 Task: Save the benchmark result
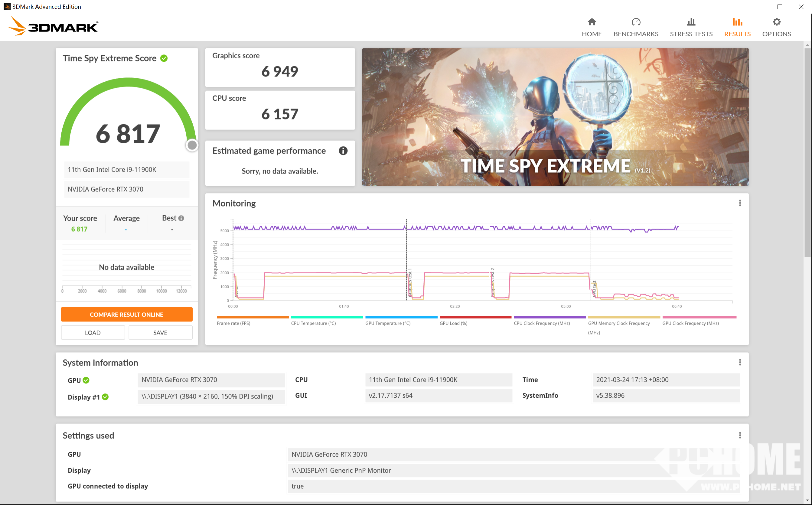[x=160, y=333]
